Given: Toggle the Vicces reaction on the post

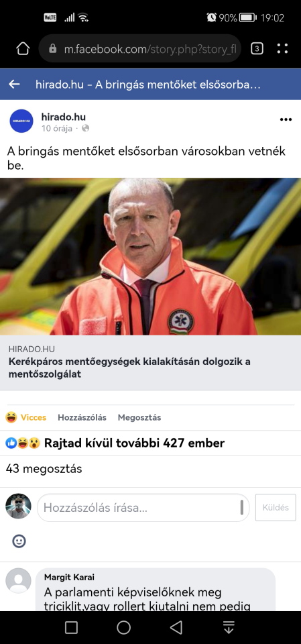Looking at the screenshot, I should (26, 418).
